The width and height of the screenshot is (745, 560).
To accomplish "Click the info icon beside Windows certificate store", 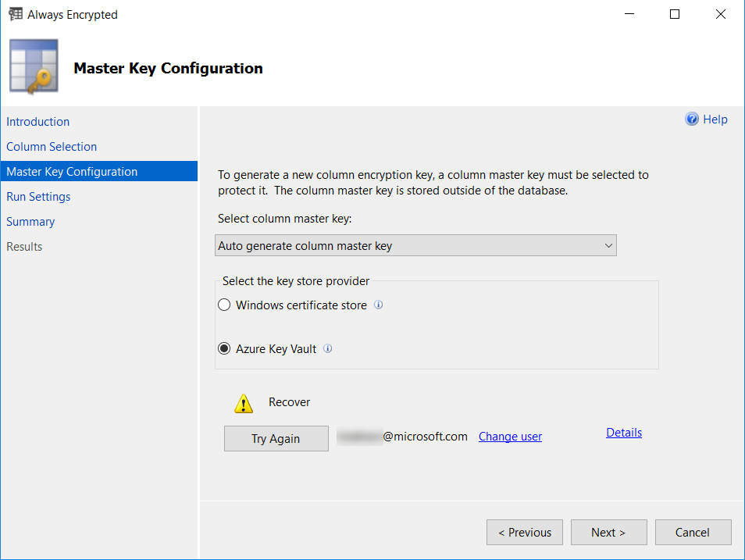I will tap(379, 305).
